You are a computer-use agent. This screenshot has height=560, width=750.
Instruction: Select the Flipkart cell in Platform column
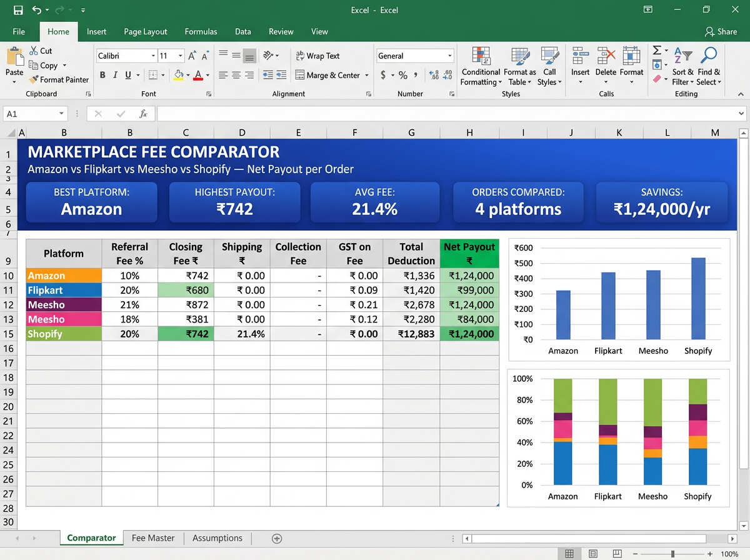[64, 290]
